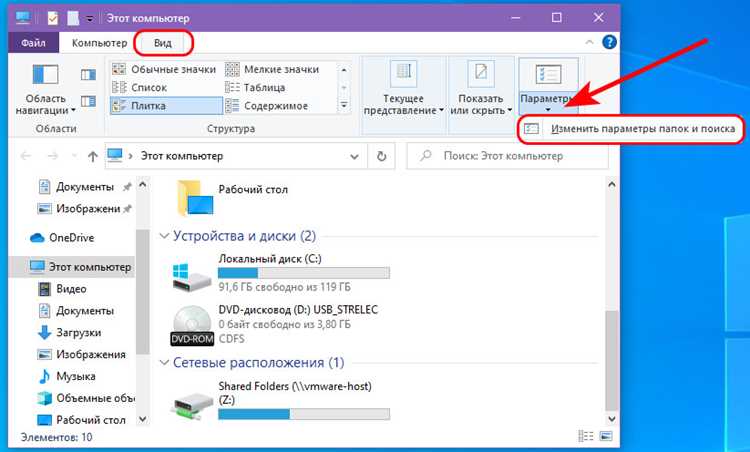The width and height of the screenshot is (750, 452).
Task: Open address bar history dropdown
Action: [x=354, y=156]
